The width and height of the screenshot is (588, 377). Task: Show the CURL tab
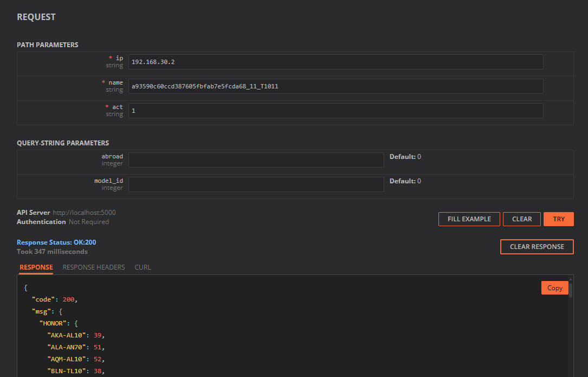pyautogui.click(x=143, y=267)
